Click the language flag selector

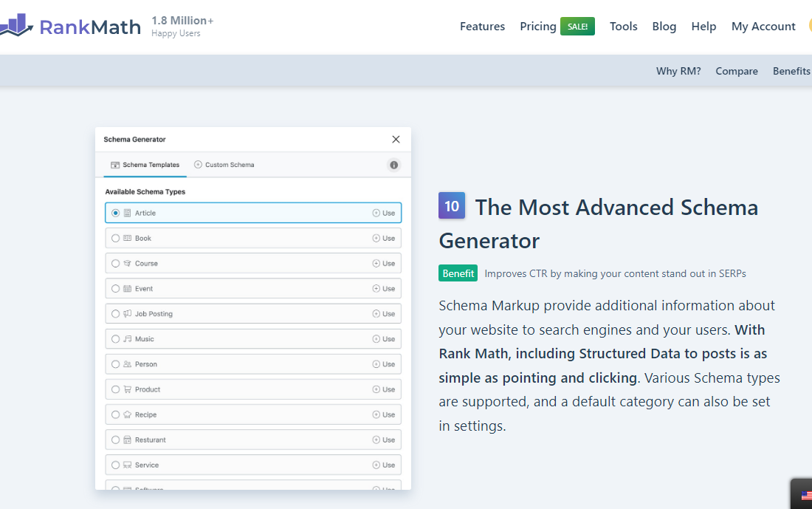pos(806,495)
